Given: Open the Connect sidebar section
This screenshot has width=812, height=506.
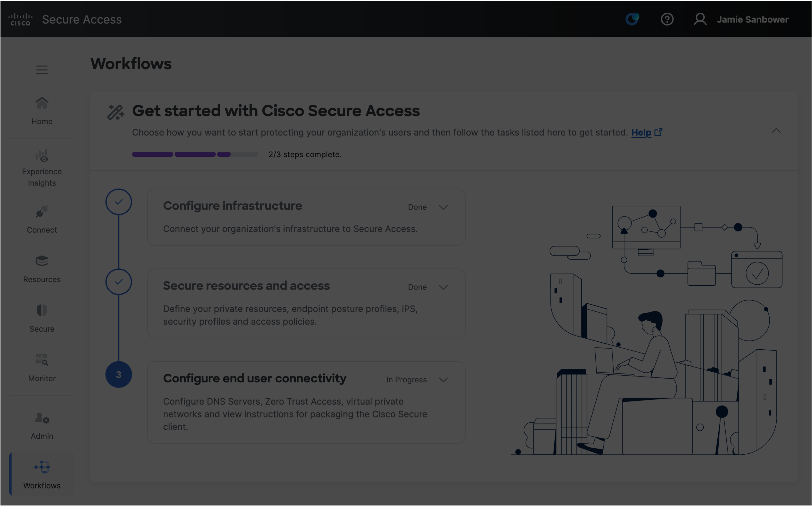Looking at the screenshot, I should pos(42,220).
